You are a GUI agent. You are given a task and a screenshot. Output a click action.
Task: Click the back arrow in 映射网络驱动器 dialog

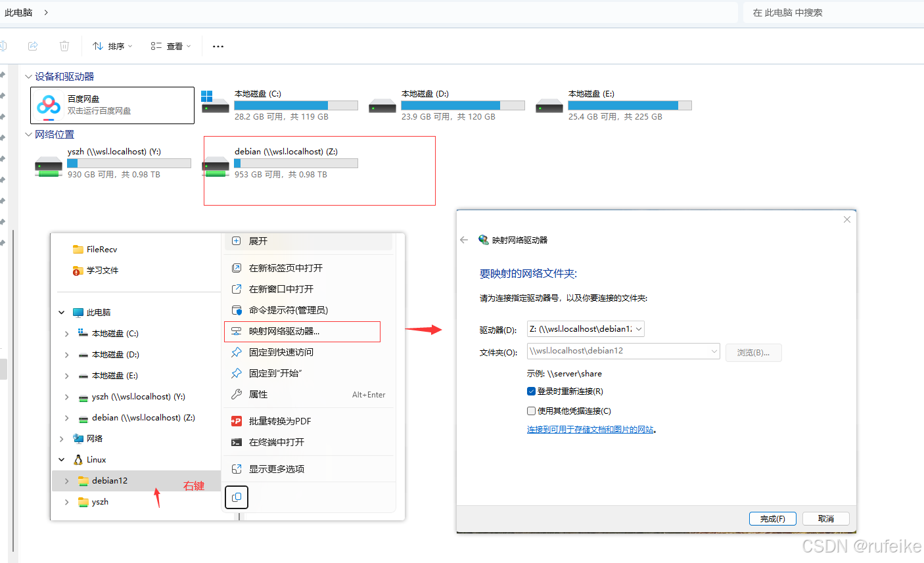point(465,239)
